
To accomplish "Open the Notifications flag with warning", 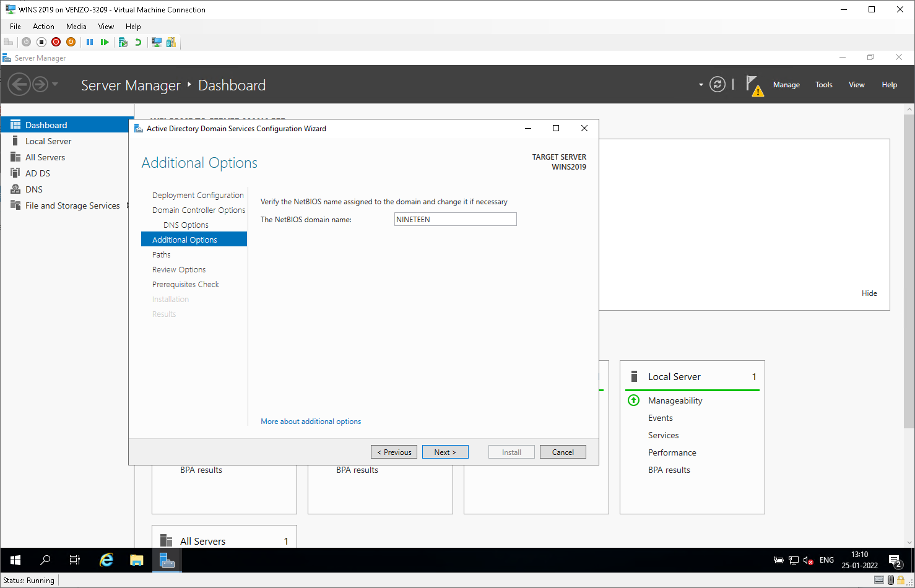I will 754,85.
